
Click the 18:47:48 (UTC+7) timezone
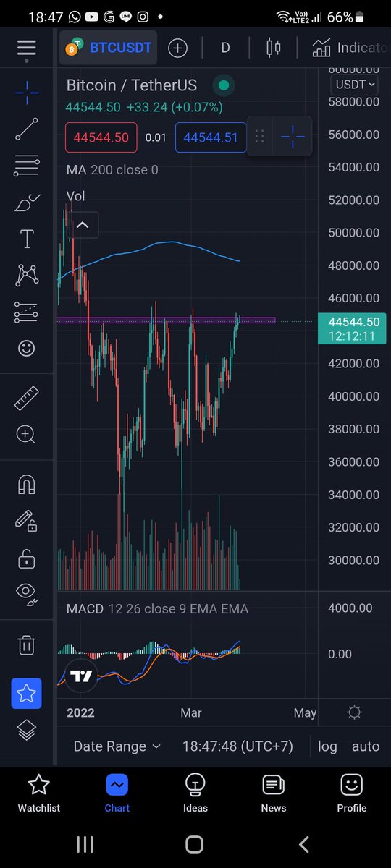(237, 746)
